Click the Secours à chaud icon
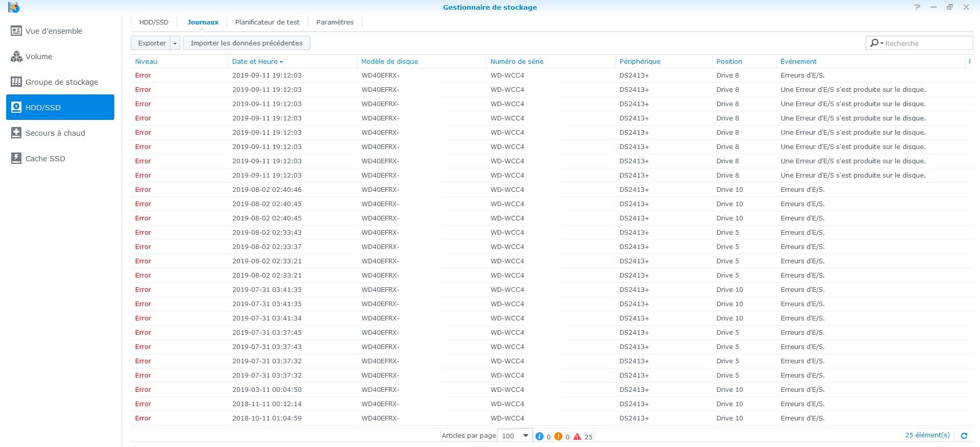The height and width of the screenshot is (447, 980). click(16, 133)
